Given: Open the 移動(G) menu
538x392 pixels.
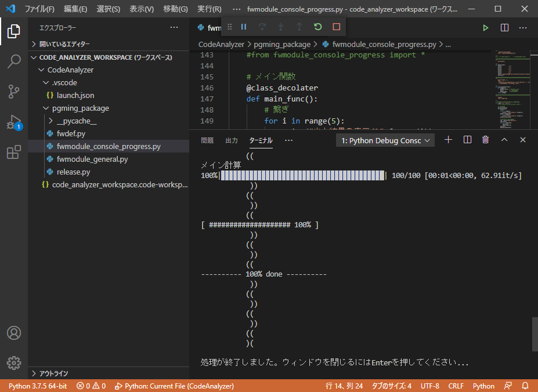Looking at the screenshot, I should click(x=175, y=9).
